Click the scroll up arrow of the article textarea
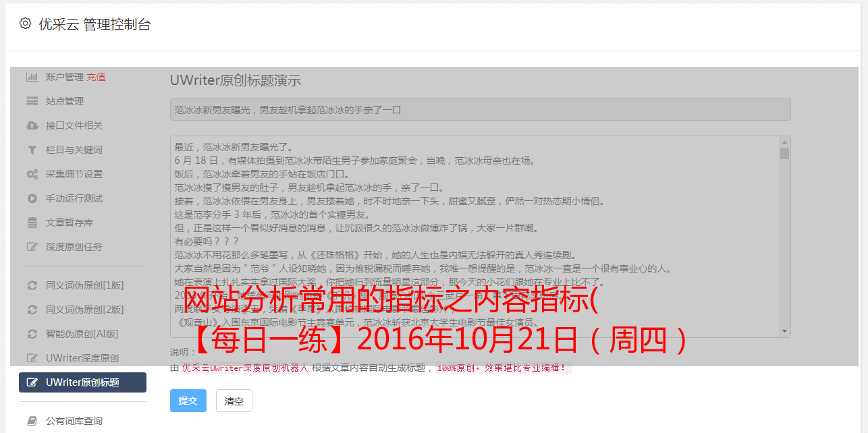 tap(784, 142)
